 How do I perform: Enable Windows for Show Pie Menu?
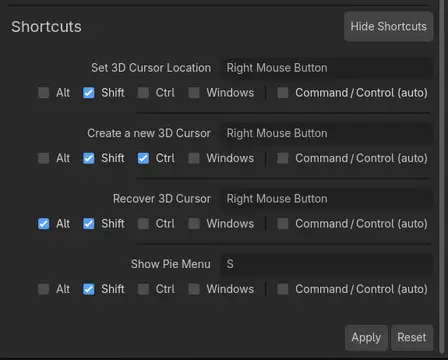194,289
